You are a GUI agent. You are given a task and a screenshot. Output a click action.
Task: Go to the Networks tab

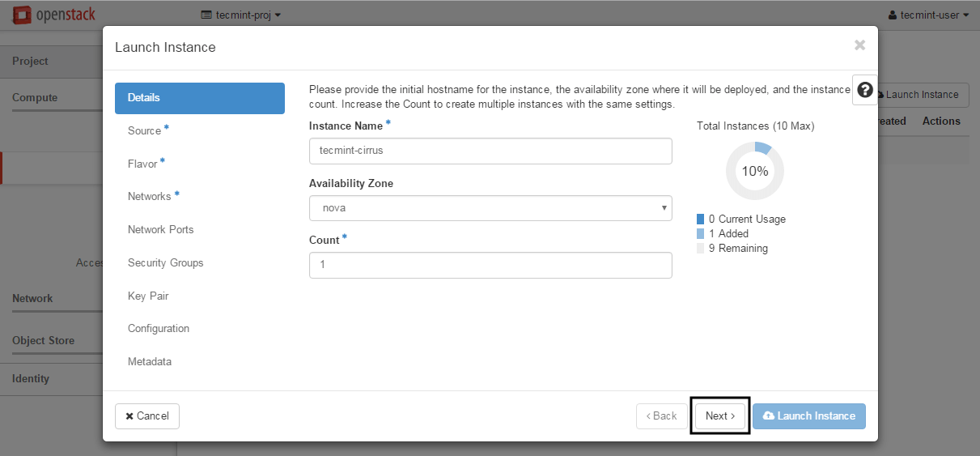pos(150,197)
